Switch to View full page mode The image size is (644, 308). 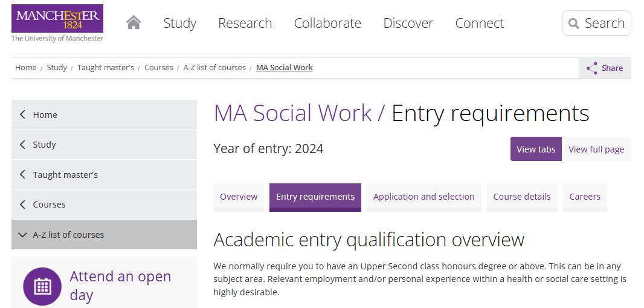click(596, 149)
